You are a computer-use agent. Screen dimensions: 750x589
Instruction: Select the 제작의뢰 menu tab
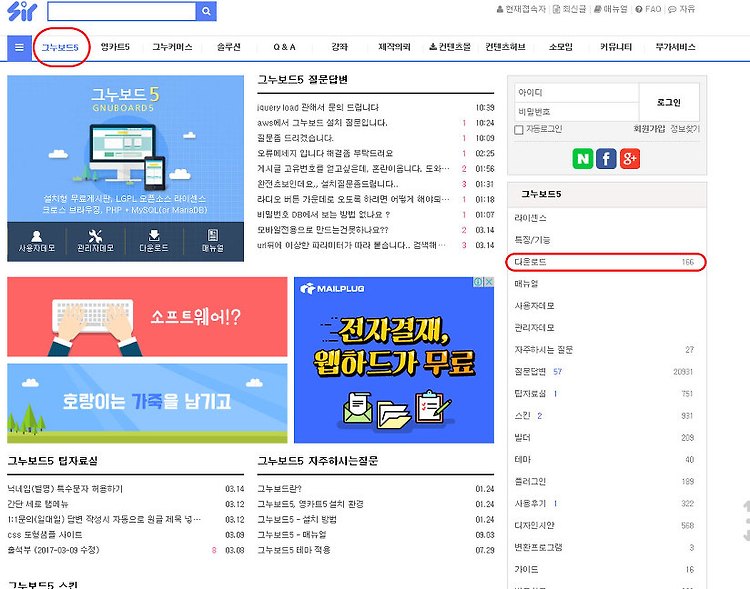[x=395, y=47]
